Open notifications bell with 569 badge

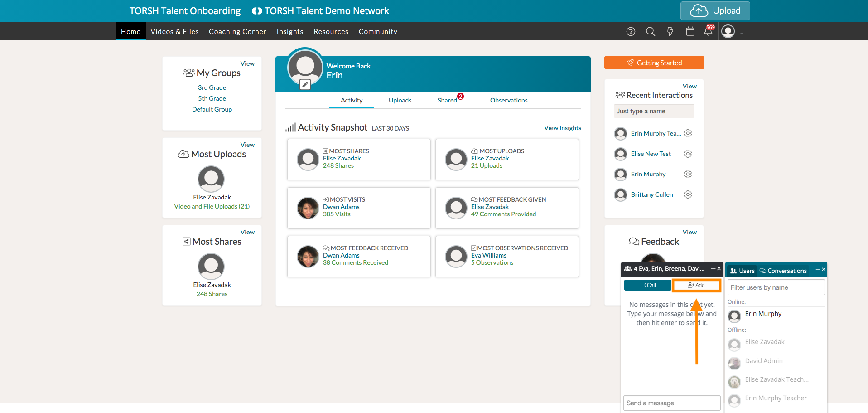point(709,32)
